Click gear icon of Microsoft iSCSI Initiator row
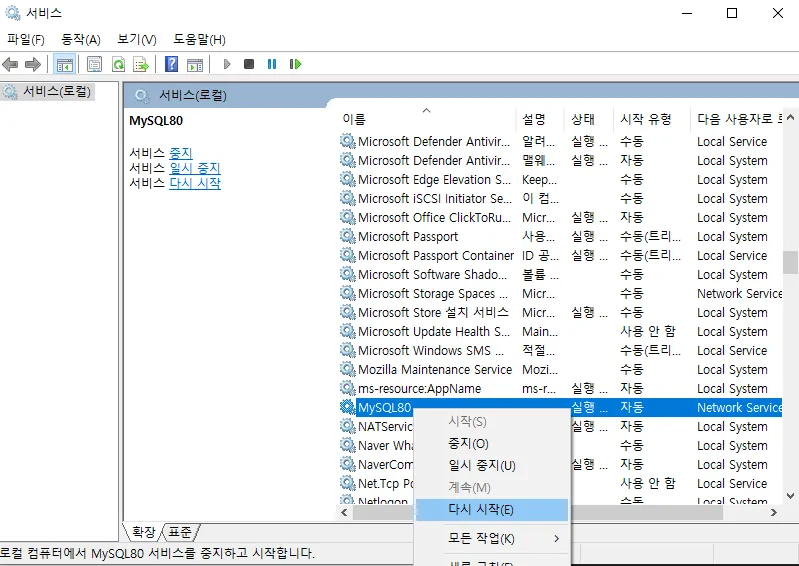 (x=348, y=198)
